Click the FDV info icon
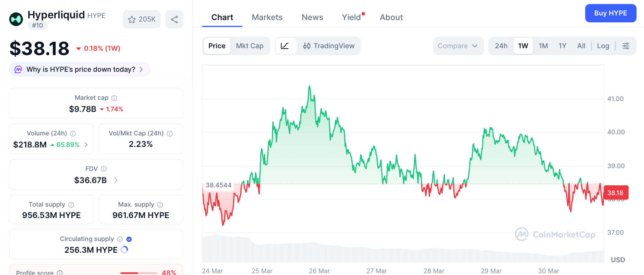 (x=104, y=169)
